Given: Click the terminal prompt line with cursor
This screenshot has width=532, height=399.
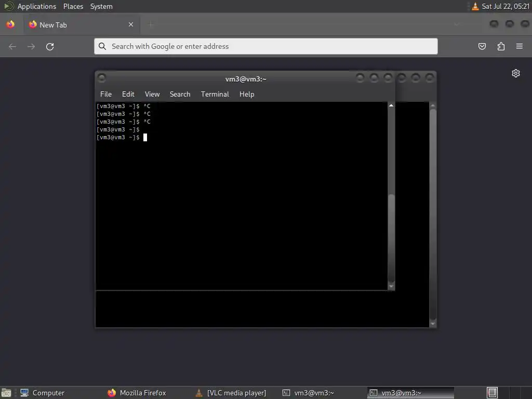Looking at the screenshot, I should 122,137.
